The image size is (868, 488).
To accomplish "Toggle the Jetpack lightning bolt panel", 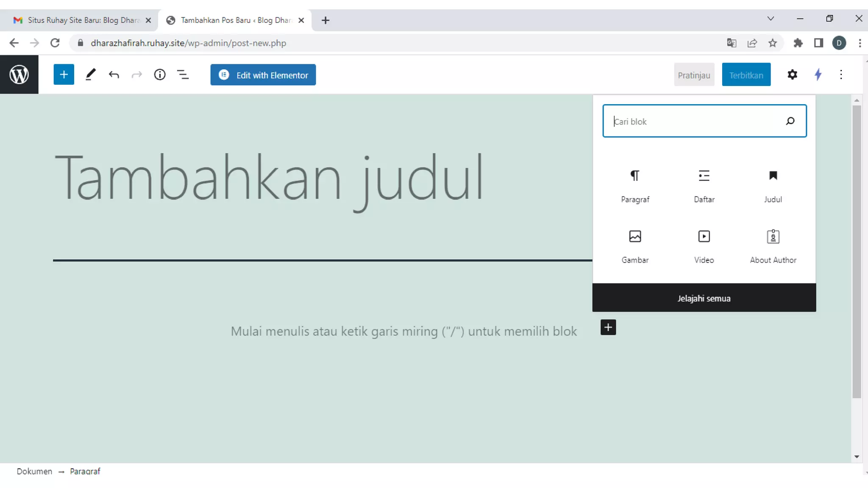I will (x=818, y=75).
